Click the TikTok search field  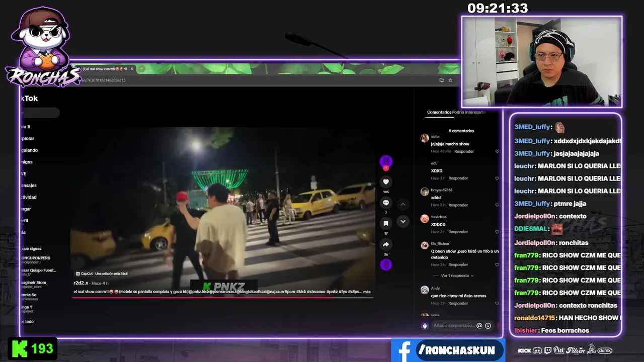pyautogui.click(x=40, y=113)
